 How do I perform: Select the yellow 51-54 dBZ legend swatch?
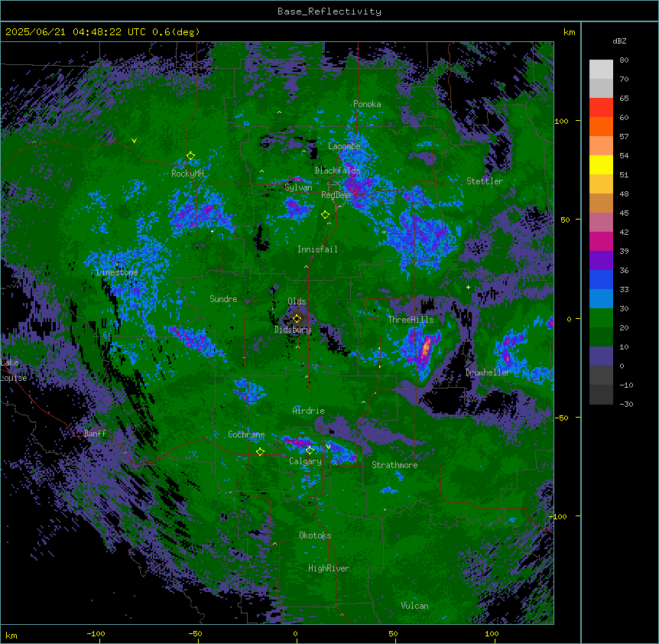(x=601, y=164)
